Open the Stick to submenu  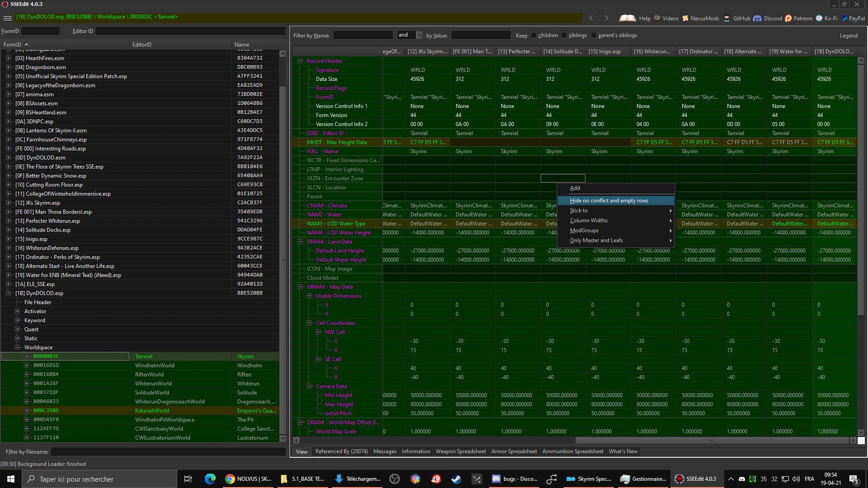[x=616, y=211]
